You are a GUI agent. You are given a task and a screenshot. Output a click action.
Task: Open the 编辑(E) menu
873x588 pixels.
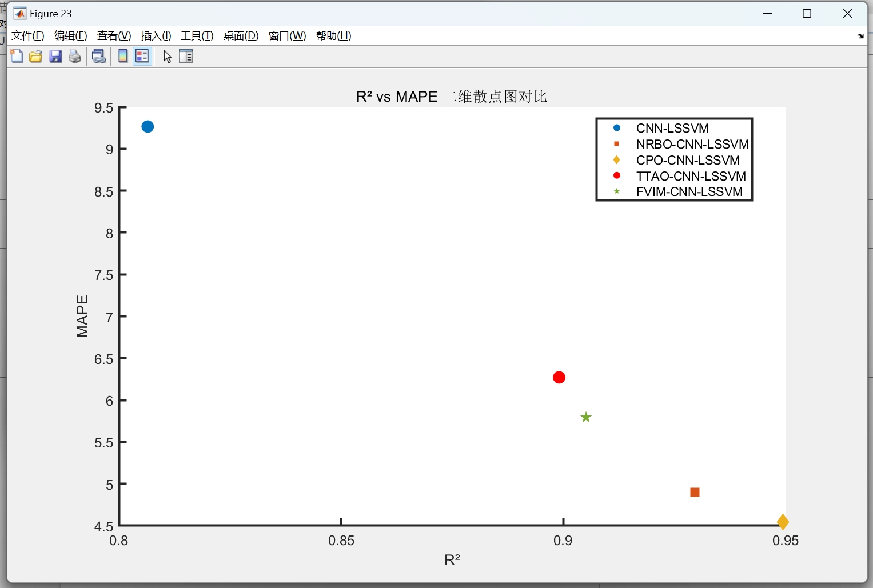tap(70, 35)
